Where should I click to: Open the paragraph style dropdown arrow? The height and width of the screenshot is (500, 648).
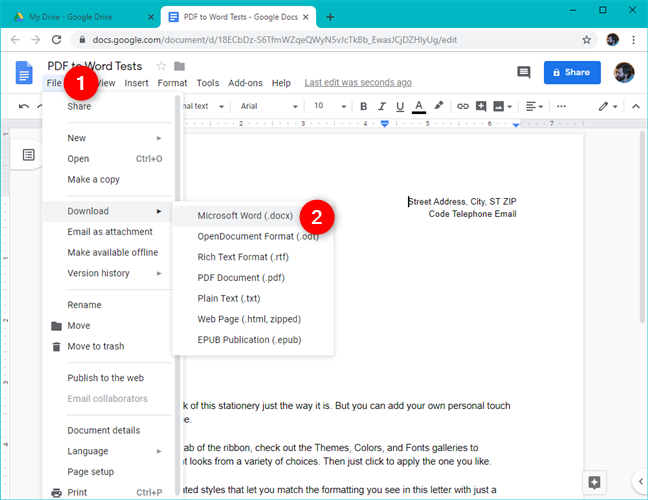pos(221,107)
